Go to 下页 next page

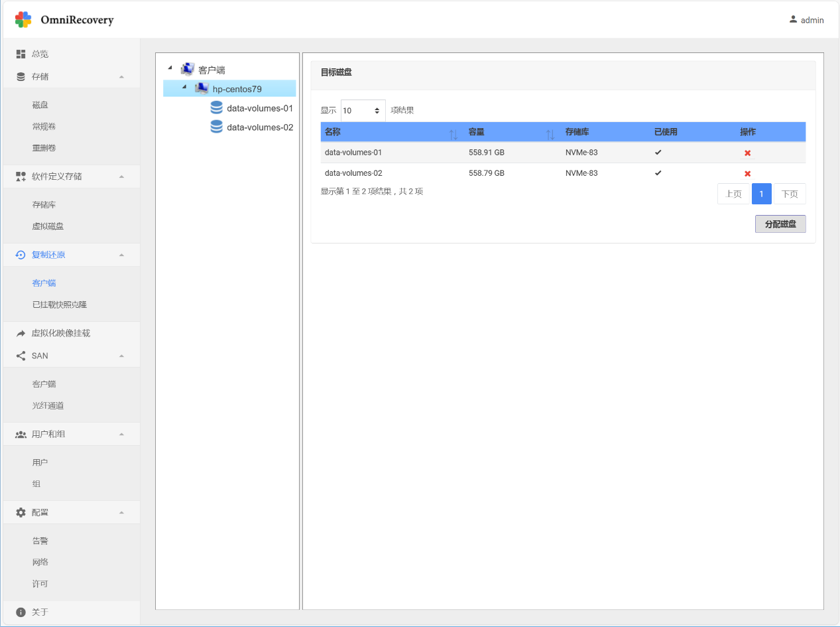click(789, 194)
